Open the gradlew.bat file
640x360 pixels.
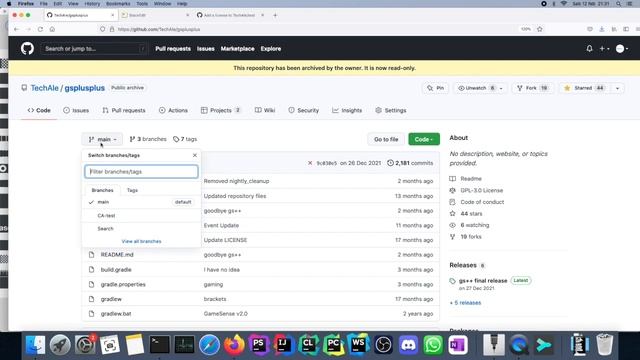pos(116,313)
